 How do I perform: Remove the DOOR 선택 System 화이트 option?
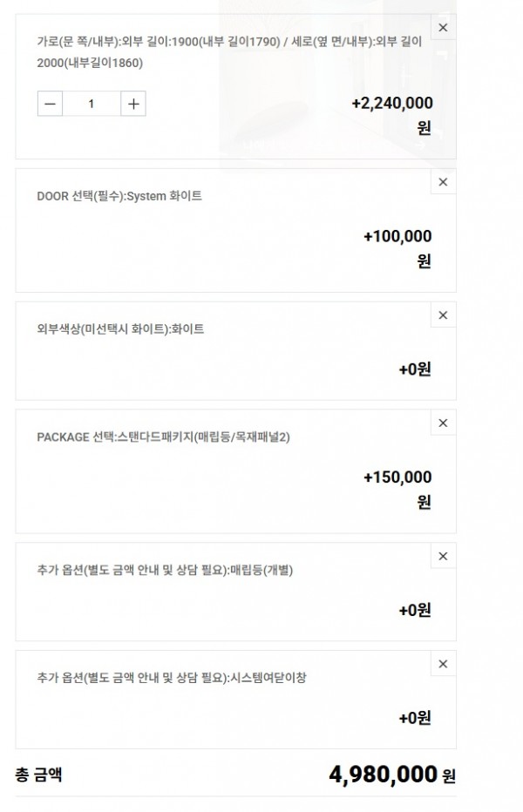(443, 182)
